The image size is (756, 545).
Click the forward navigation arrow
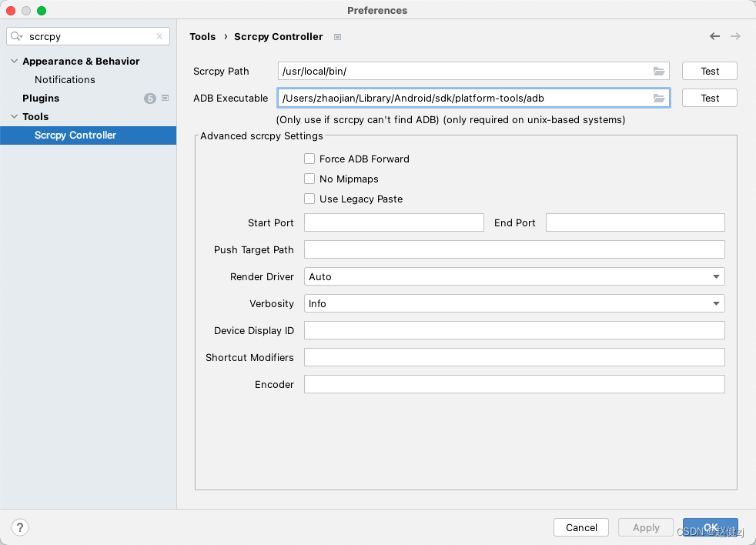[x=734, y=35]
